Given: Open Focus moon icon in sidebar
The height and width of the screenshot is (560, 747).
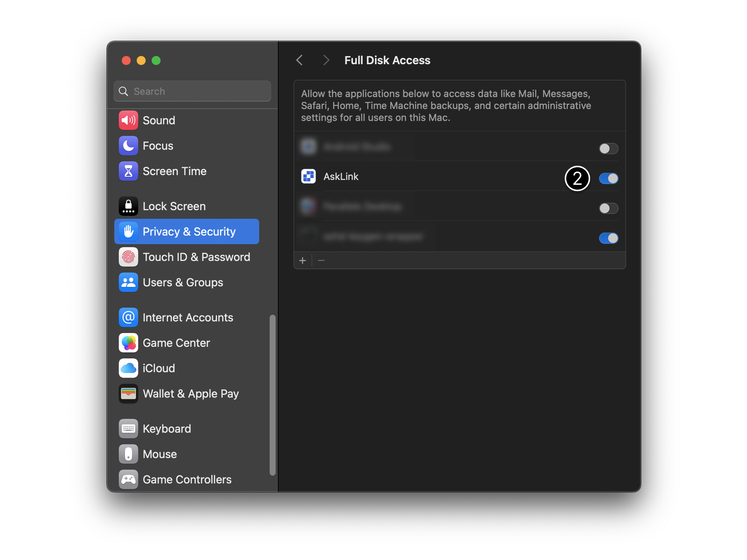Looking at the screenshot, I should click(128, 146).
